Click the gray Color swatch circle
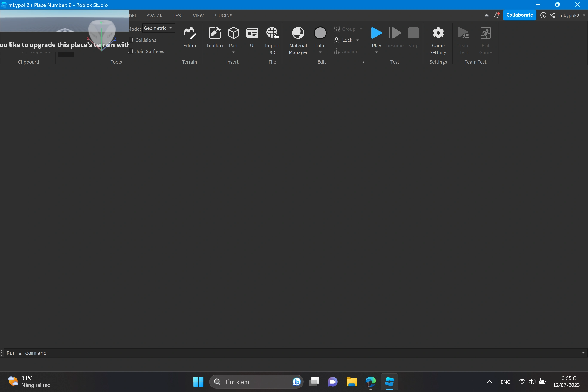The height and width of the screenshot is (392, 588). pyautogui.click(x=320, y=33)
